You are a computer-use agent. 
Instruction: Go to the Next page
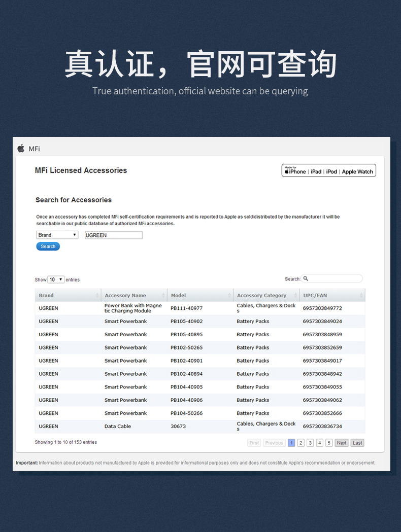[342, 443]
